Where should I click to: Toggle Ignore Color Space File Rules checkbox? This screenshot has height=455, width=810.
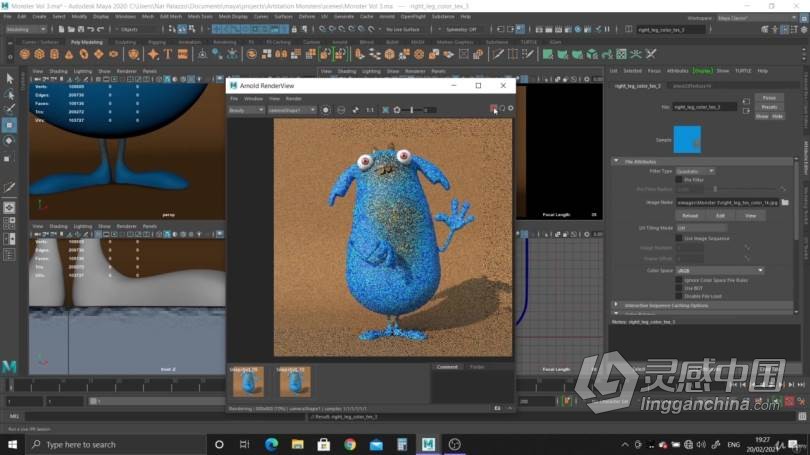[x=679, y=280]
